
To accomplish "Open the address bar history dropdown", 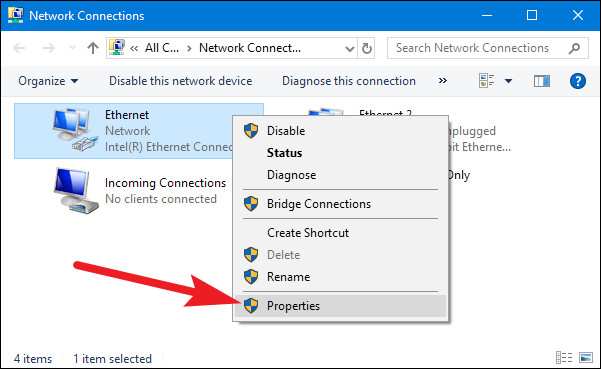I will click(349, 49).
